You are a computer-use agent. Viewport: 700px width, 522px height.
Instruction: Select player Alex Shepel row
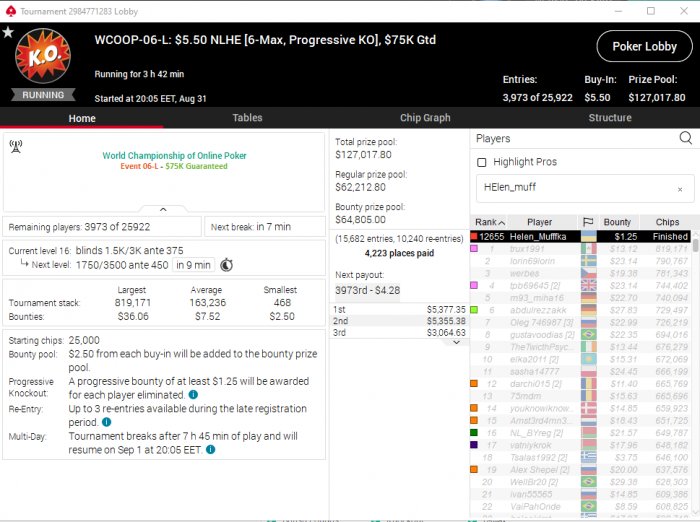(580, 470)
